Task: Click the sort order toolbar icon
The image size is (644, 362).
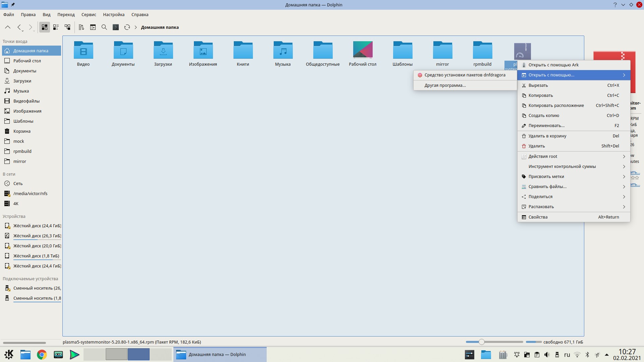Action: click(81, 27)
